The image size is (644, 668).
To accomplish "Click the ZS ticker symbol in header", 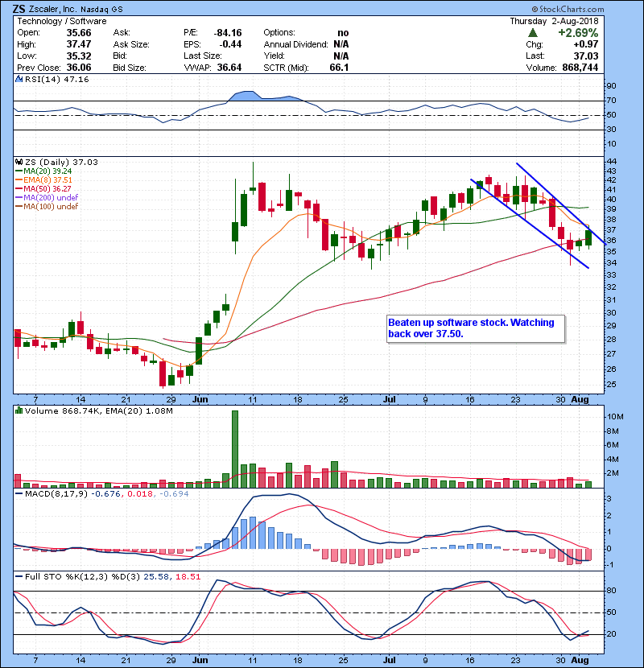I will 19,9.
